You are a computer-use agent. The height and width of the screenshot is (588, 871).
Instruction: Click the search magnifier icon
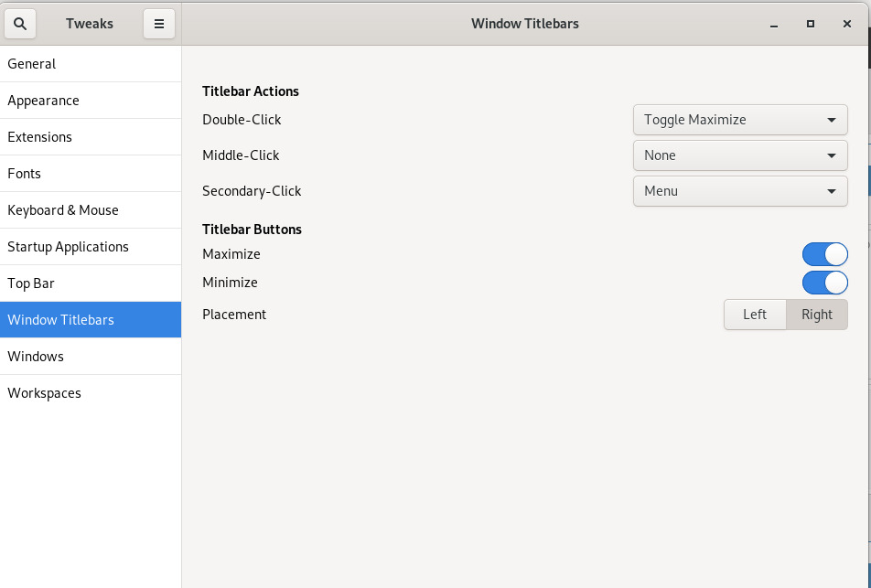20,24
